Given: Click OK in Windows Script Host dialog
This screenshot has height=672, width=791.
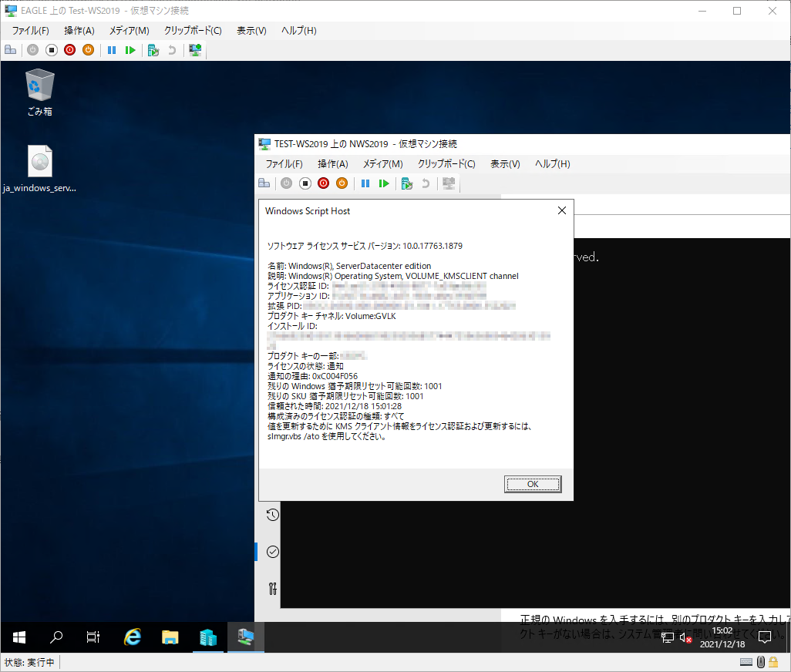Looking at the screenshot, I should pyautogui.click(x=533, y=484).
